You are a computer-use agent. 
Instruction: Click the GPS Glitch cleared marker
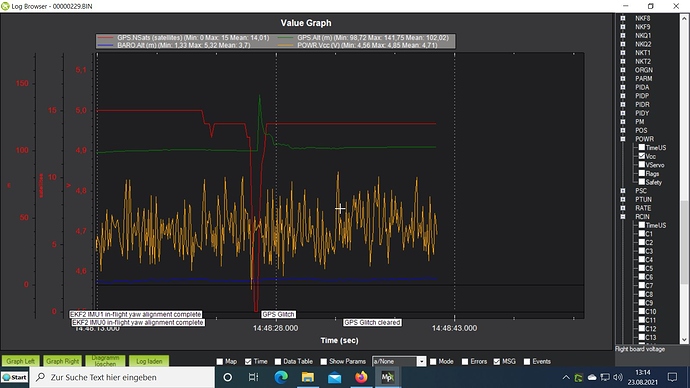point(372,322)
